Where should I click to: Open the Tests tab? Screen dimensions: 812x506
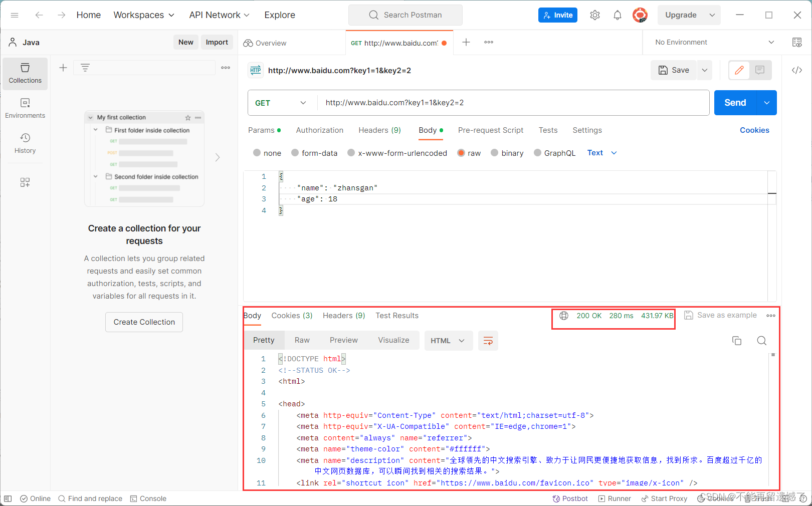click(548, 130)
